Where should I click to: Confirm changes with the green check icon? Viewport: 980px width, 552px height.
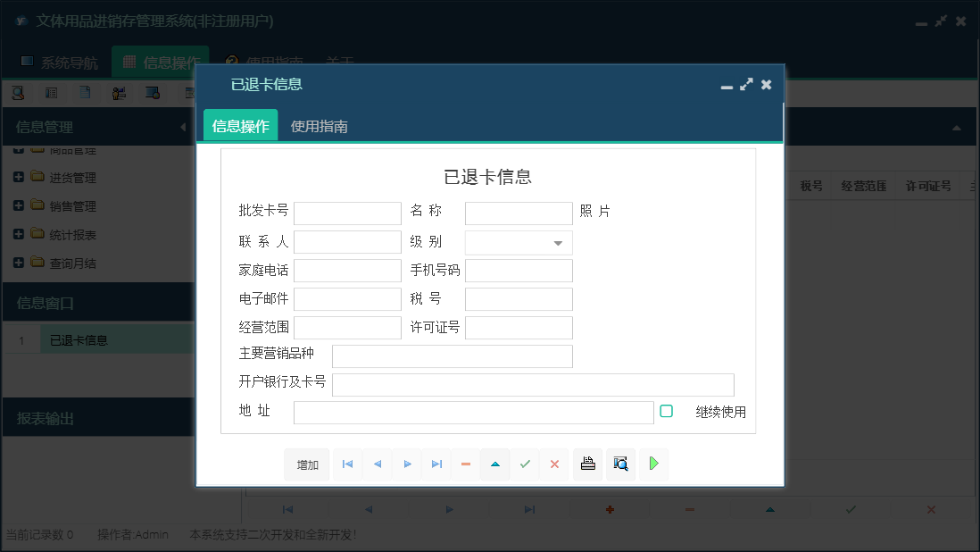525,464
